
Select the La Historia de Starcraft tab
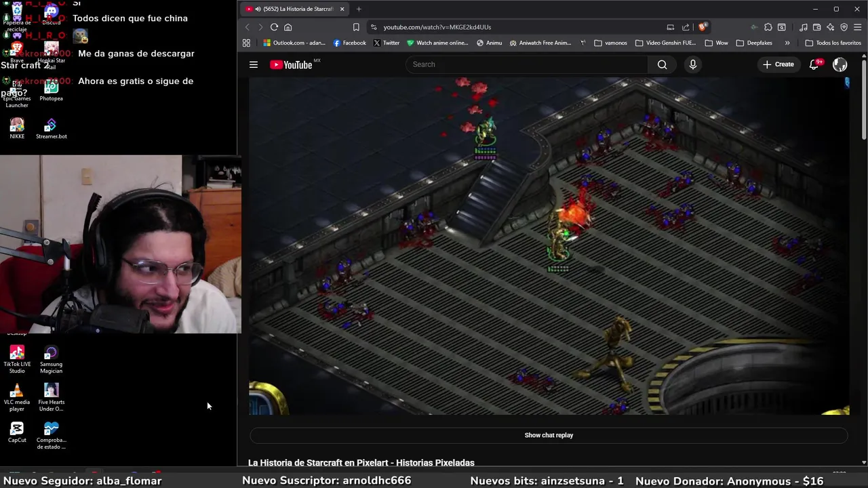[296, 9]
